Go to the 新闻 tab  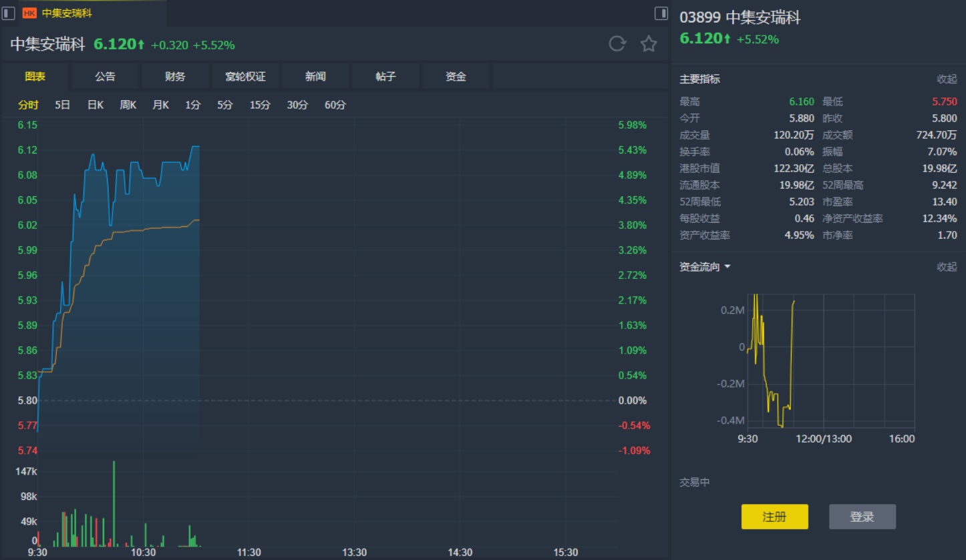pyautogui.click(x=315, y=77)
